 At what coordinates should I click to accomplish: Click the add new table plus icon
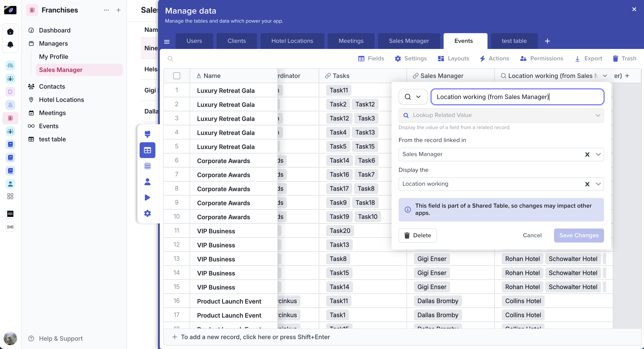click(547, 41)
